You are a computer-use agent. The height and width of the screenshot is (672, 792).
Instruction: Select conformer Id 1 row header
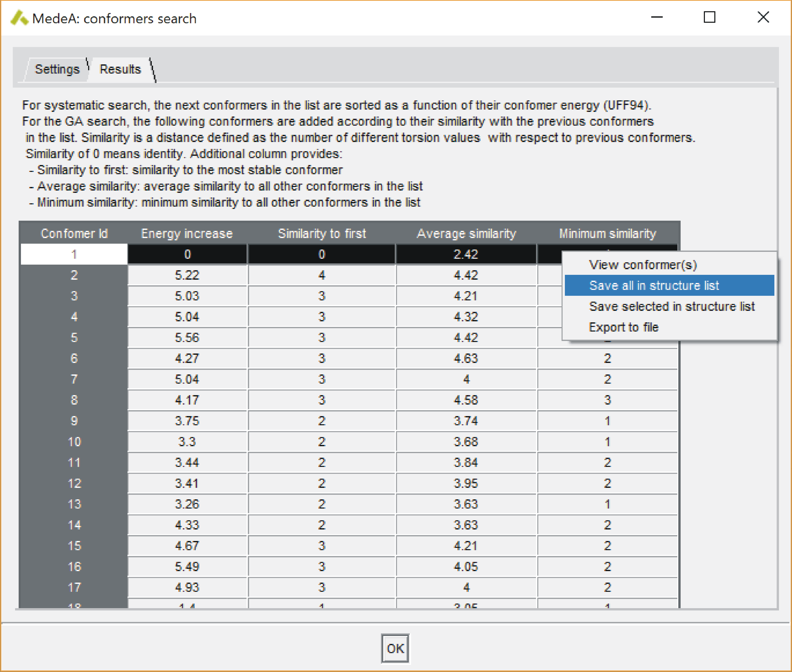pyautogui.click(x=74, y=254)
